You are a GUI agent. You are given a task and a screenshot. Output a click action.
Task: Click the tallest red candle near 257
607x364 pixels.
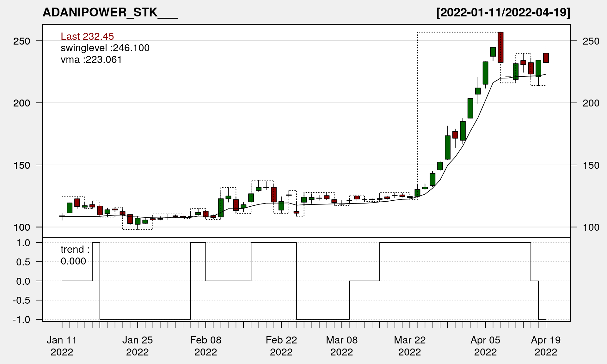click(500, 47)
